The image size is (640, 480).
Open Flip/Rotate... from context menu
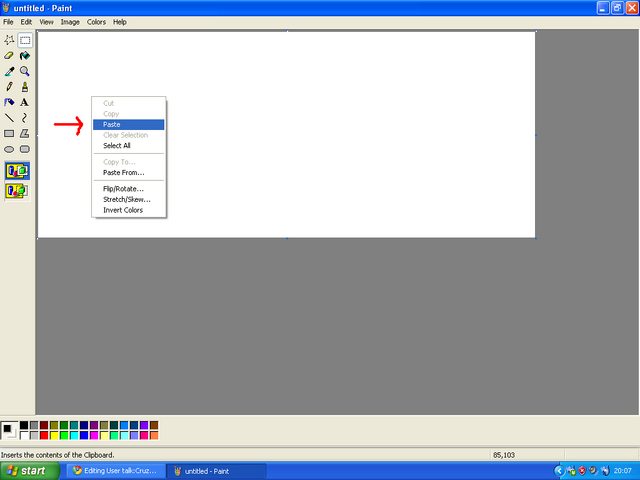point(129,189)
